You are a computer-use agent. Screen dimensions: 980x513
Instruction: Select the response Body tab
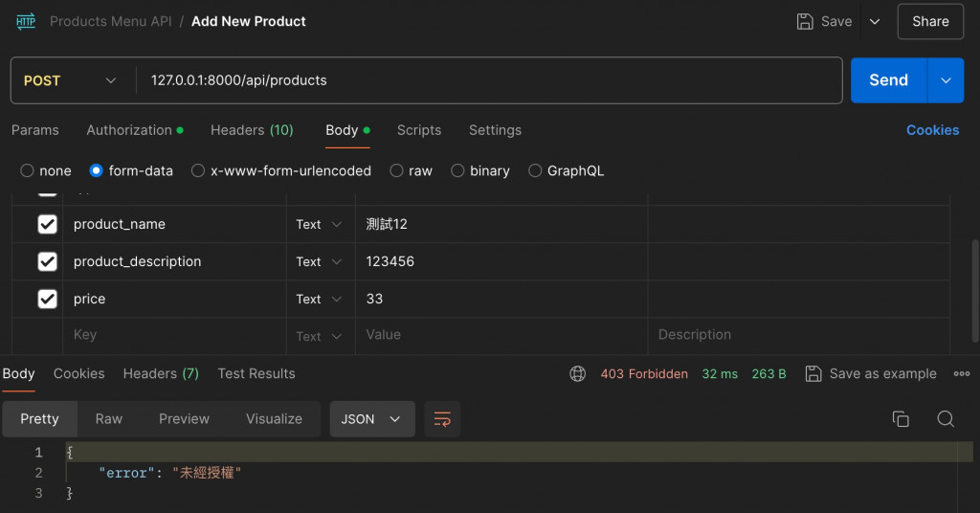coord(19,373)
